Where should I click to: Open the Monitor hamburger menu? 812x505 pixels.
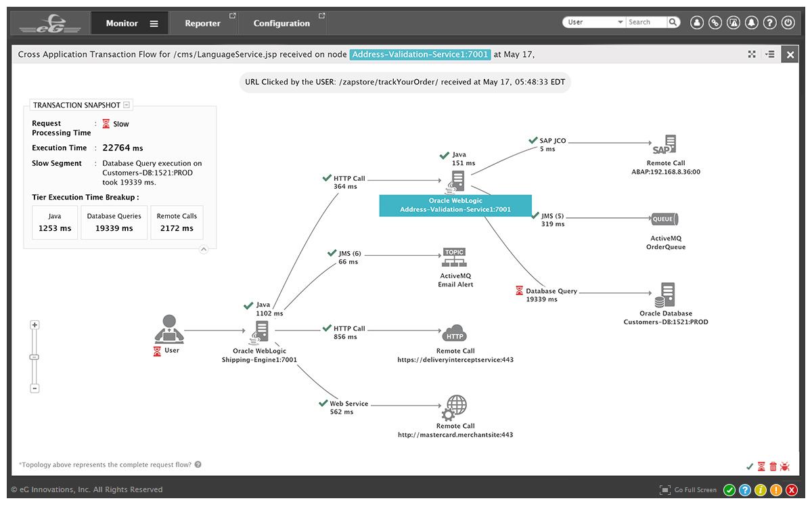click(x=154, y=24)
